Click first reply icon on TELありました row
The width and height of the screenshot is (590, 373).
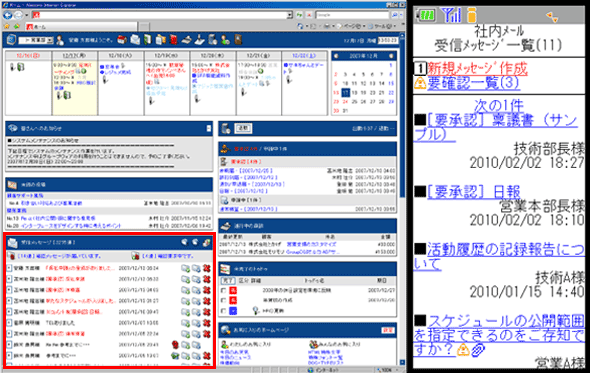(x=185, y=323)
